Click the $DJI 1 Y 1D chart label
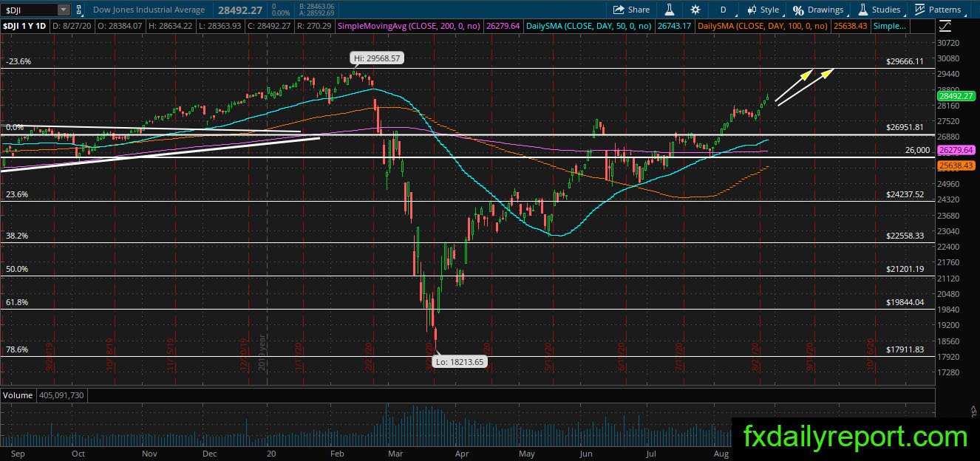 pos(25,26)
